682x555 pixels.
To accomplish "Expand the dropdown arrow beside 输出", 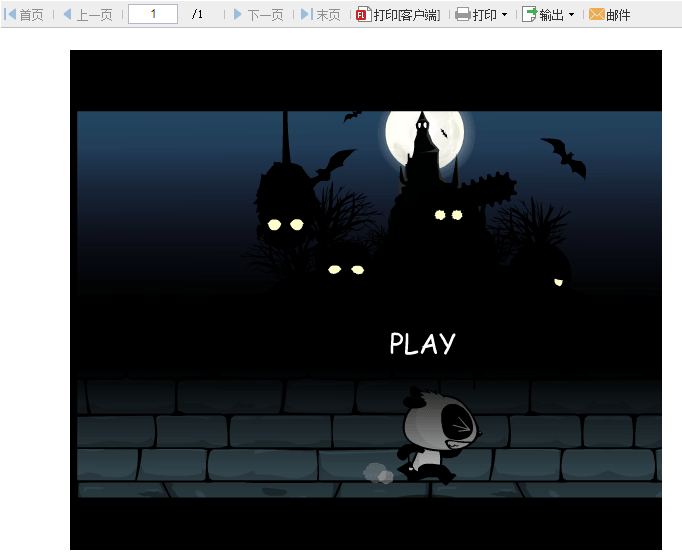I will coord(571,15).
